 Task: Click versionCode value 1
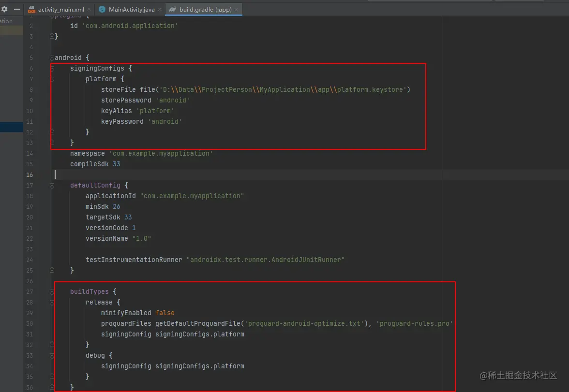point(134,228)
